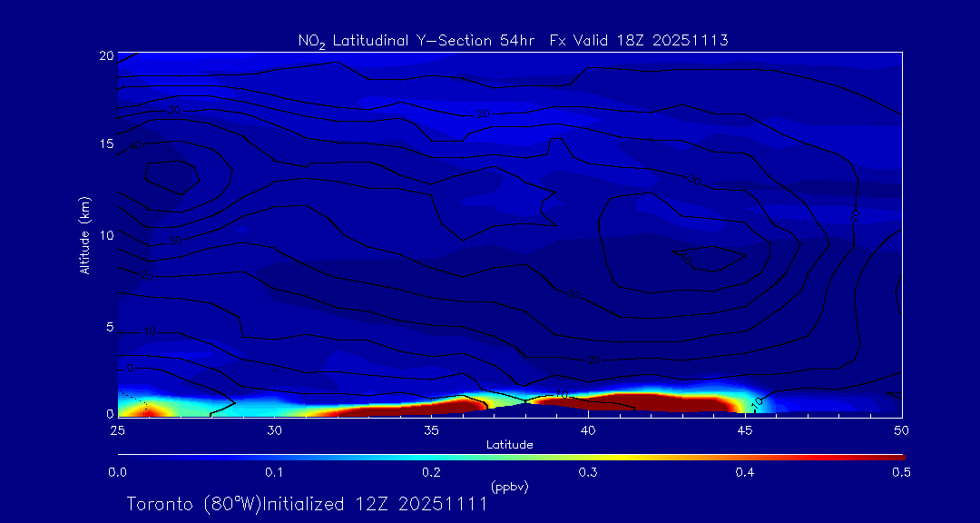Click the 0.3 colorbar value label
Viewport: 980px width, 523px height.
(x=588, y=472)
